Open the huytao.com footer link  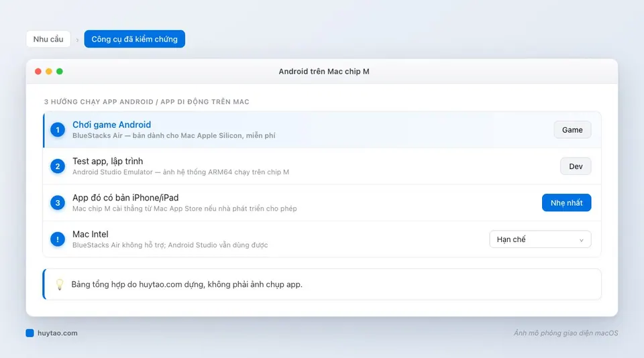tap(58, 333)
